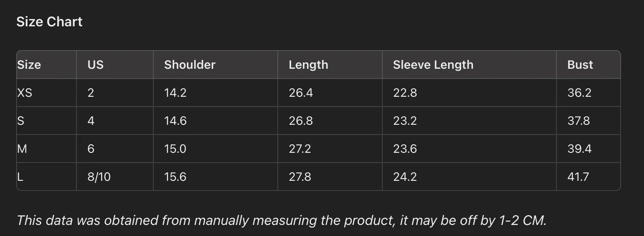The width and height of the screenshot is (644, 236).
Task: Click the 27.8 length value for L
Action: pos(300,177)
